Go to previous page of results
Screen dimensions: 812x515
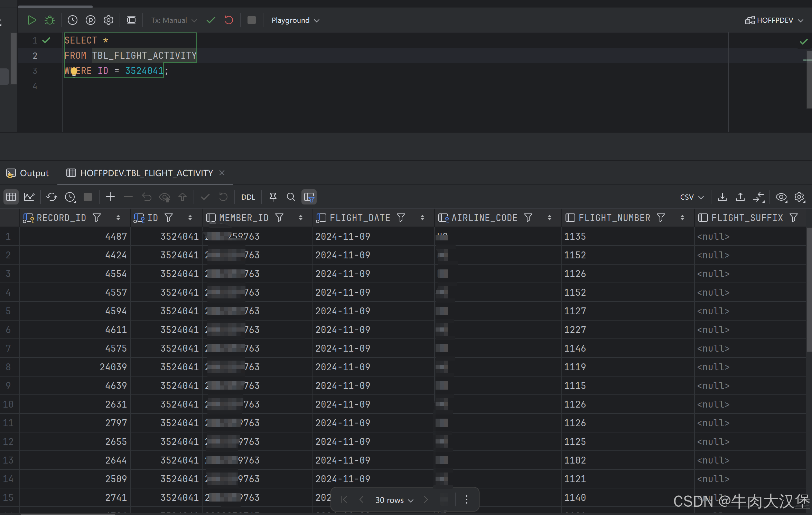click(362, 500)
